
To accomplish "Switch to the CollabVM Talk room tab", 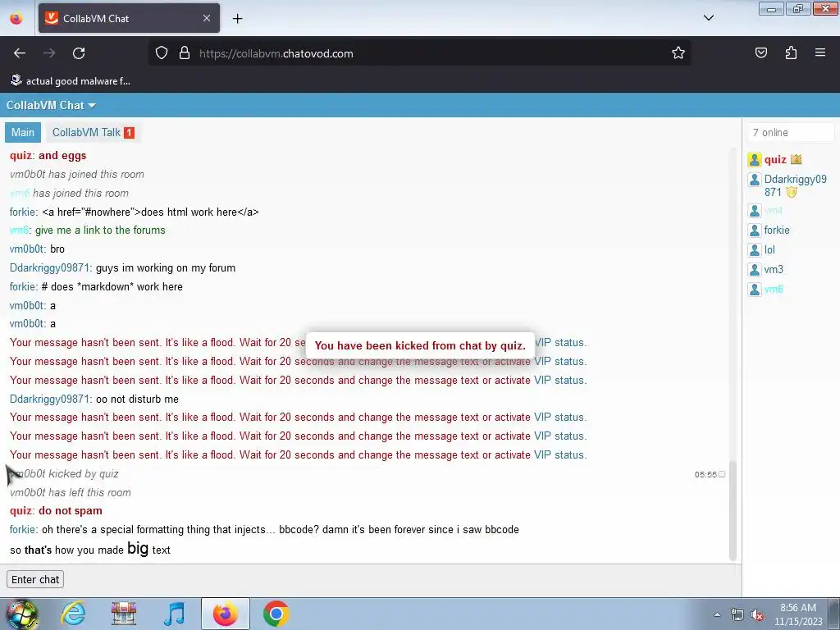I will (x=93, y=132).
